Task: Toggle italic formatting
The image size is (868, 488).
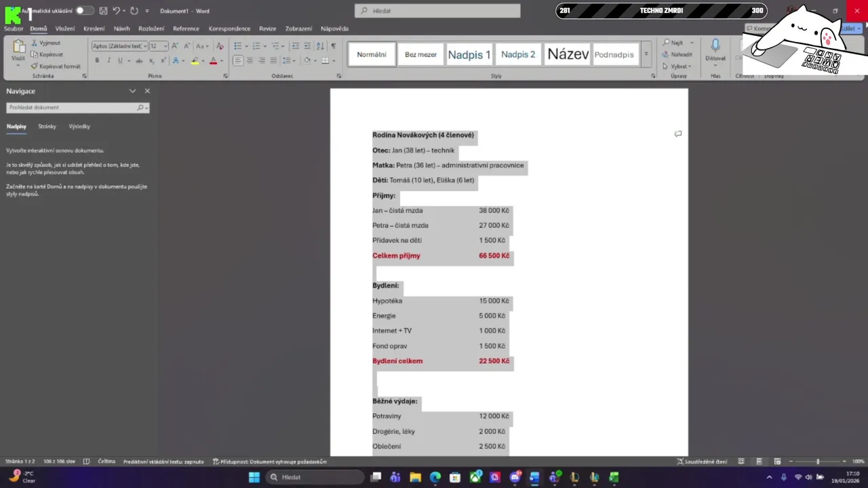Action: click(x=108, y=60)
